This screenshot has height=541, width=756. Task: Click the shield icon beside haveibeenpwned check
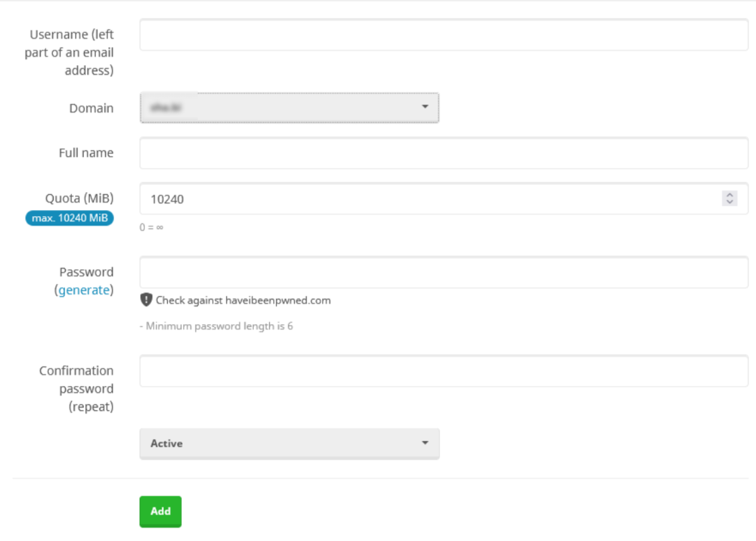coord(146,300)
